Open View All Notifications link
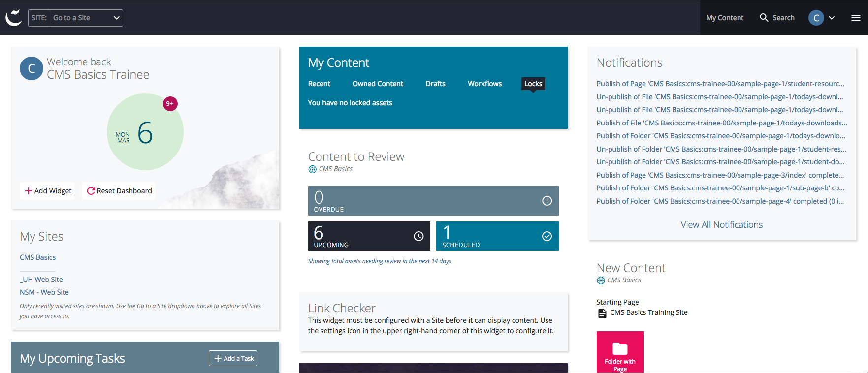Viewport: 868px width, 373px height. (x=721, y=225)
